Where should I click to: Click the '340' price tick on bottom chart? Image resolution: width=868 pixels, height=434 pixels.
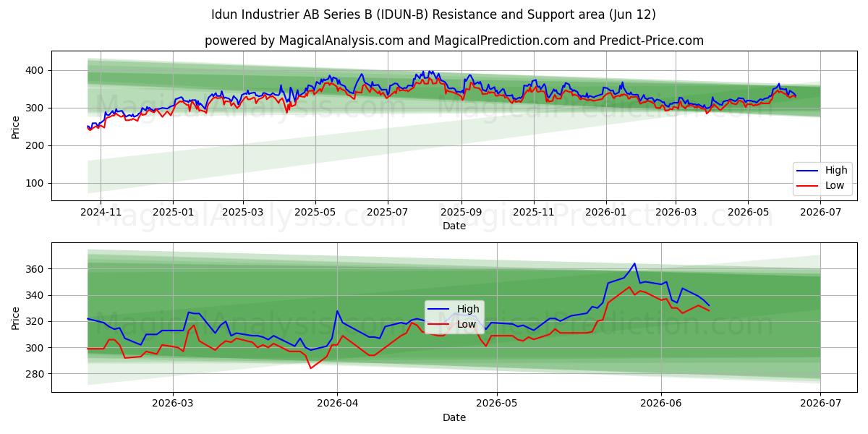tap(36, 295)
